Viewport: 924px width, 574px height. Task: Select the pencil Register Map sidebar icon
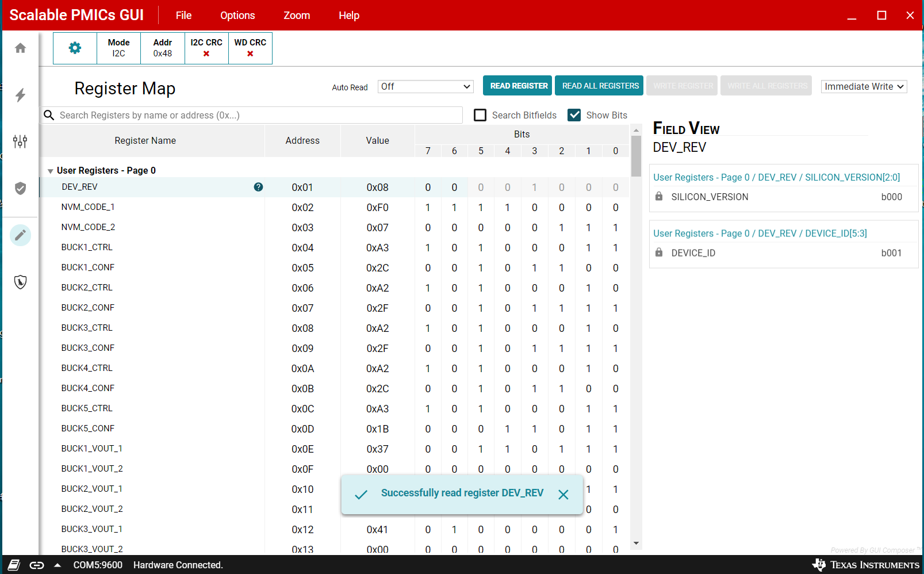click(x=20, y=235)
